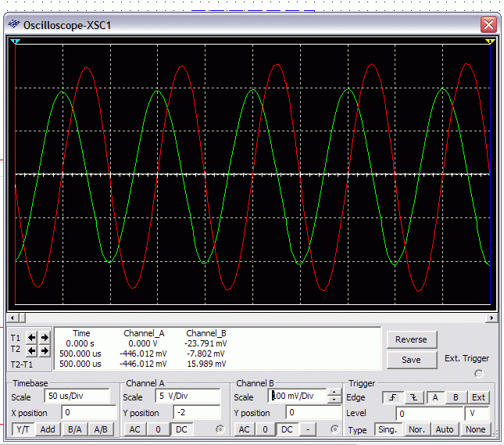The width and height of the screenshot is (504, 445).
Task: Move cursor T2 left with arrow
Action: pyautogui.click(x=32, y=351)
